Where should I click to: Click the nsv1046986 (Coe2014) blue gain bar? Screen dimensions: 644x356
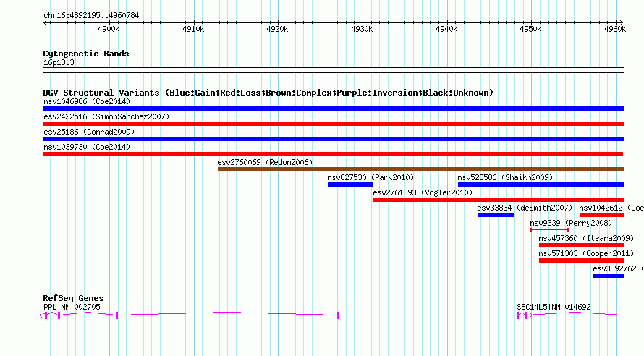tap(333, 109)
